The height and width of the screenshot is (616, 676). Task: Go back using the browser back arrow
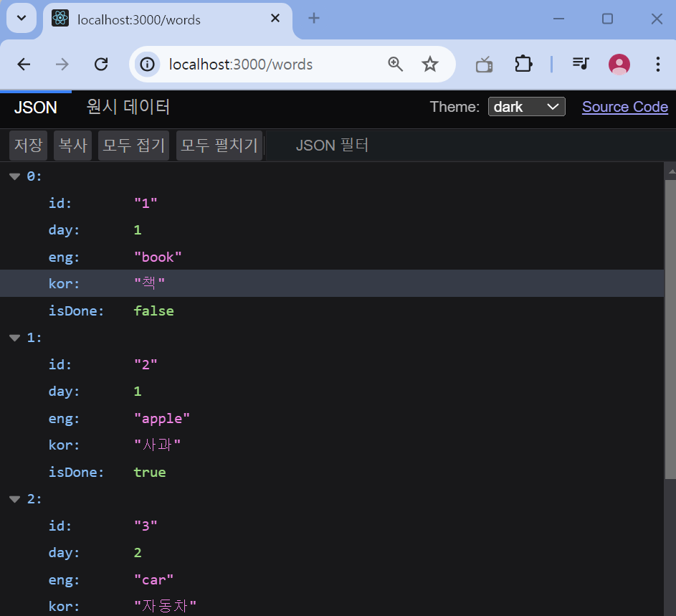(24, 65)
